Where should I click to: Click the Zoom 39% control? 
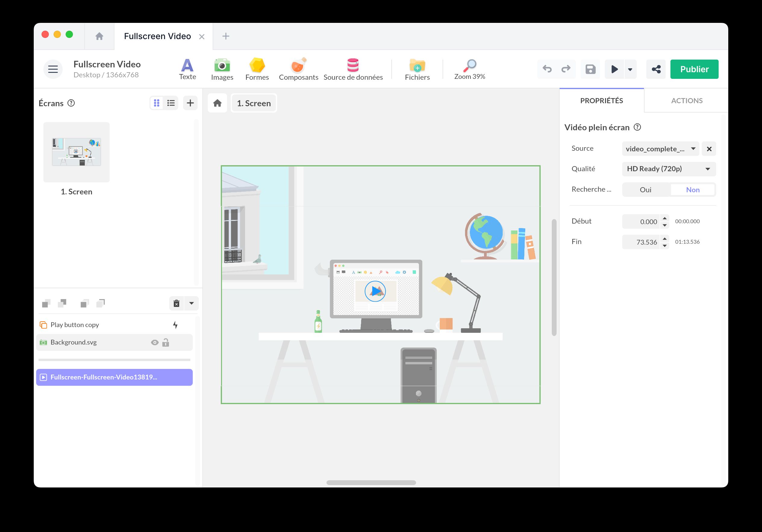469,69
